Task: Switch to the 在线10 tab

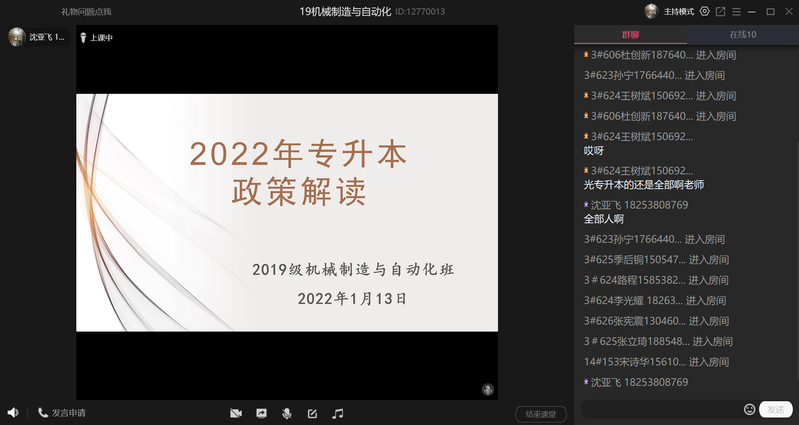Action: pos(742,34)
